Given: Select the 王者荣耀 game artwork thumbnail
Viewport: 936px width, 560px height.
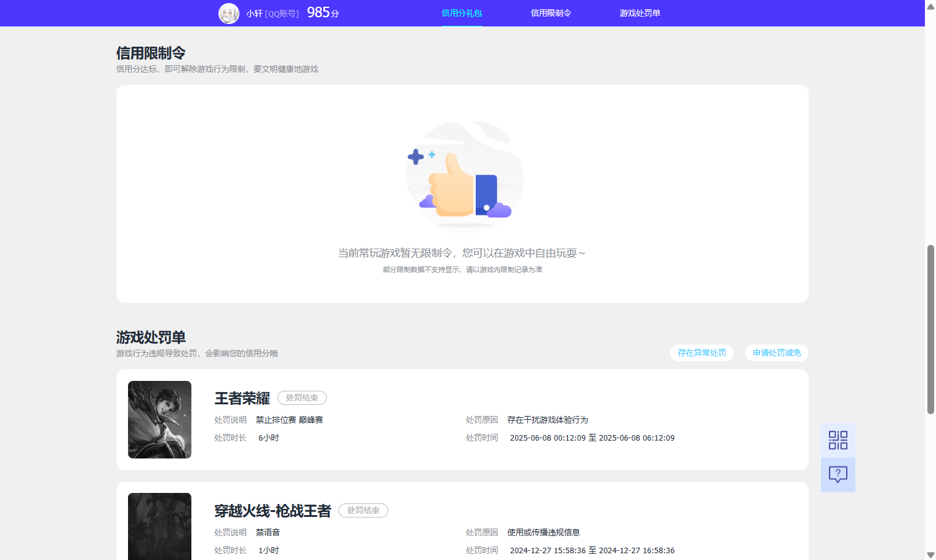Looking at the screenshot, I should coord(159,419).
